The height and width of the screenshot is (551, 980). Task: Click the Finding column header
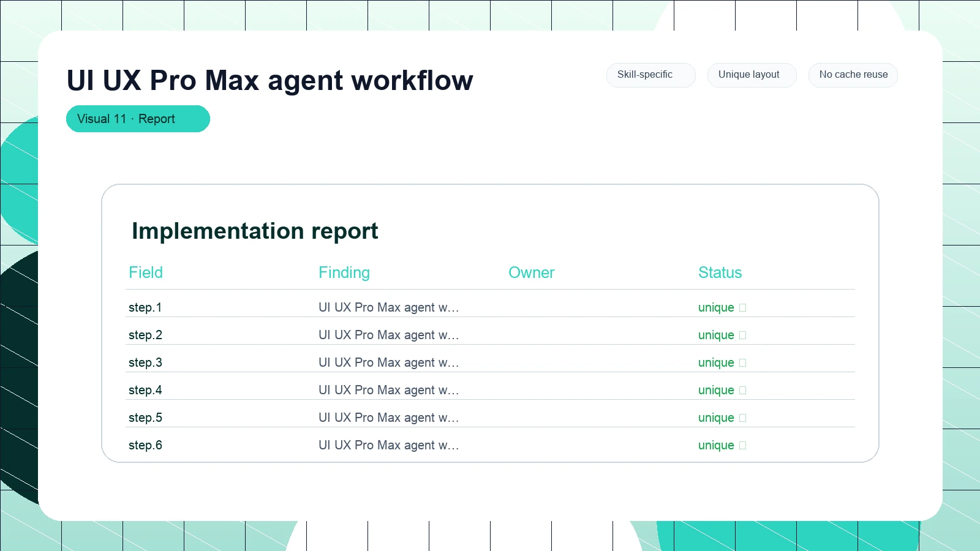tap(344, 272)
